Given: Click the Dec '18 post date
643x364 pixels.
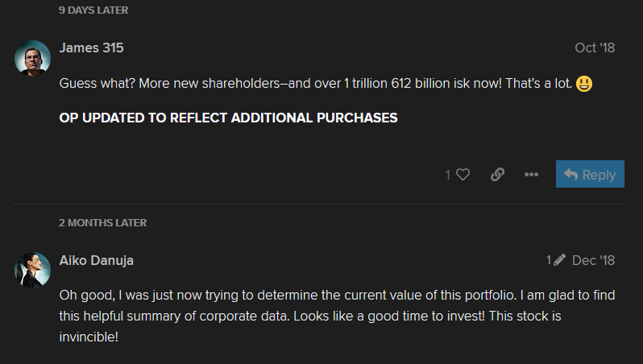Looking at the screenshot, I should click(593, 260).
